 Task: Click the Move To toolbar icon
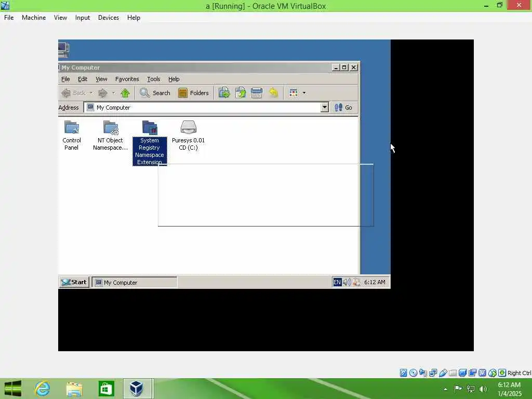coord(224,92)
